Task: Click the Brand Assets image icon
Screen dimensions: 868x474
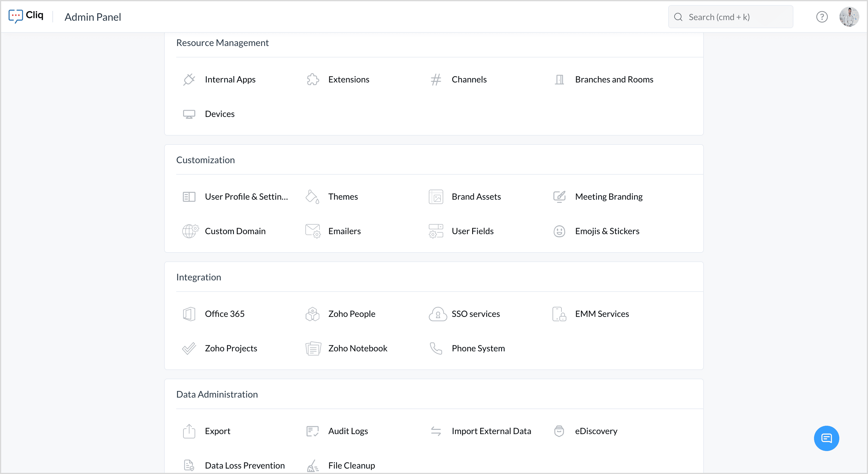Action: 436,197
